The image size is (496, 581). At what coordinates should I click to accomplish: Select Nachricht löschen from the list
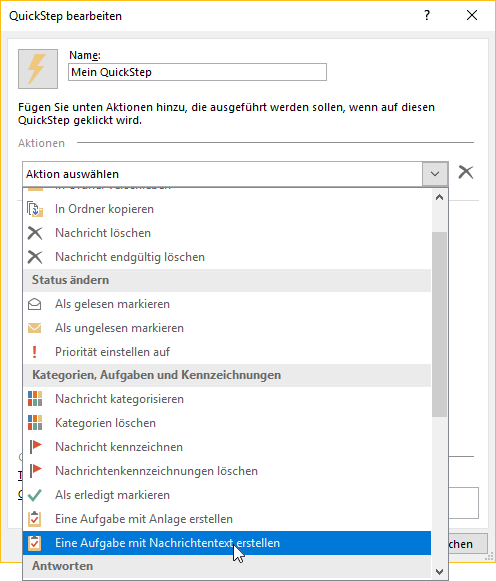point(227,233)
